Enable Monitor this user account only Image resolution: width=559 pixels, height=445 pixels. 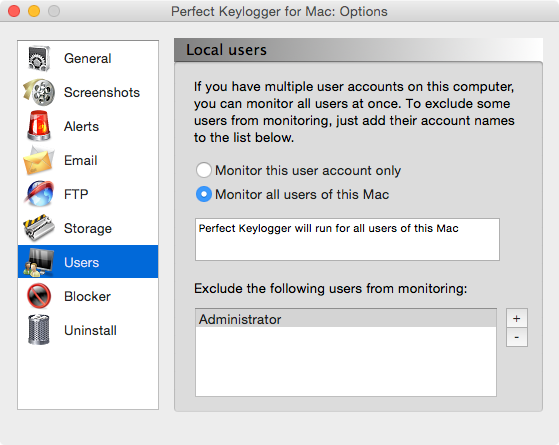[204, 170]
